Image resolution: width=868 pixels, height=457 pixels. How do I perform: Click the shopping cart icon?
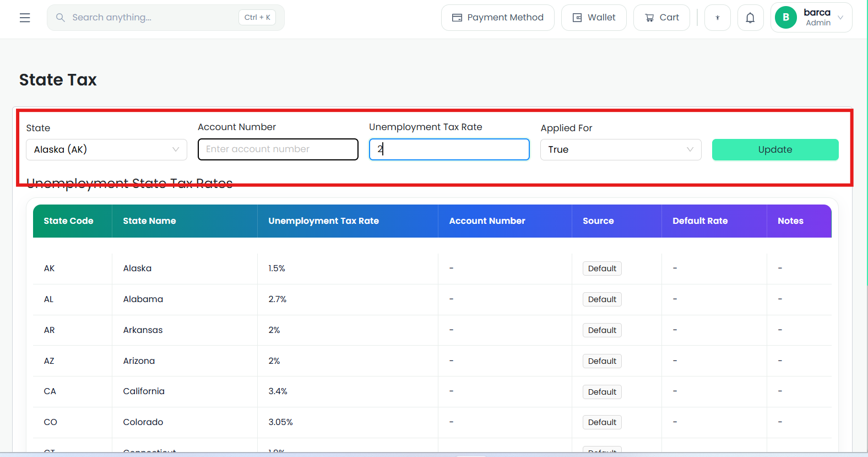[x=649, y=18]
